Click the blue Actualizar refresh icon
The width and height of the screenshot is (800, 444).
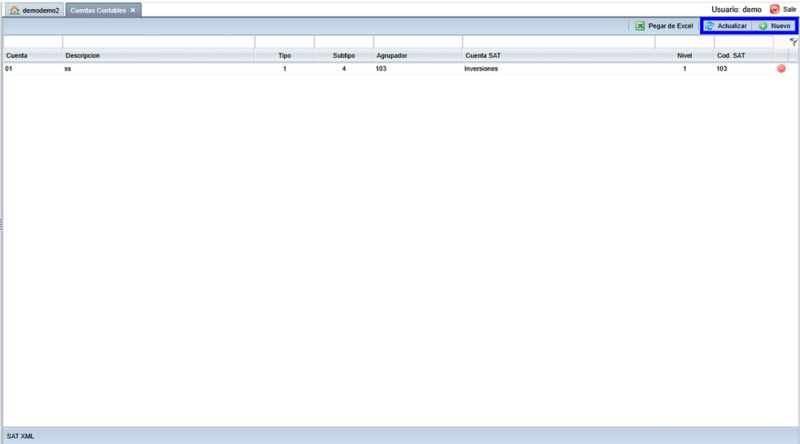tap(709, 26)
